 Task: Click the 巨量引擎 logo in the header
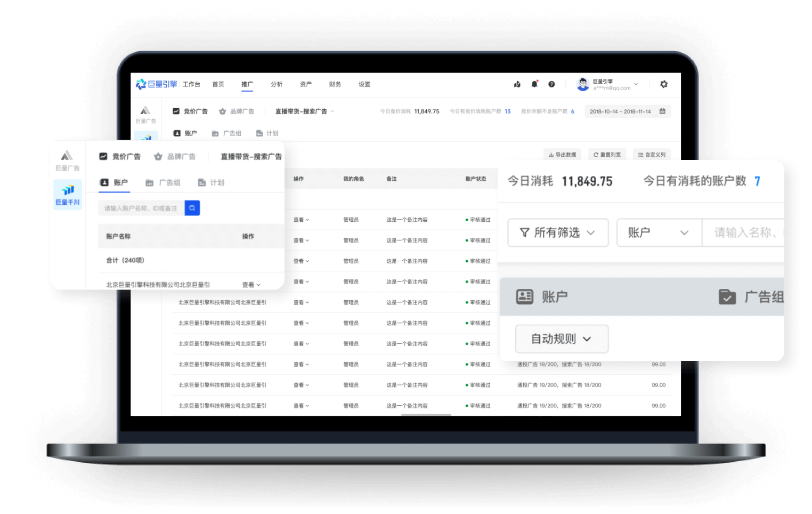point(157,84)
